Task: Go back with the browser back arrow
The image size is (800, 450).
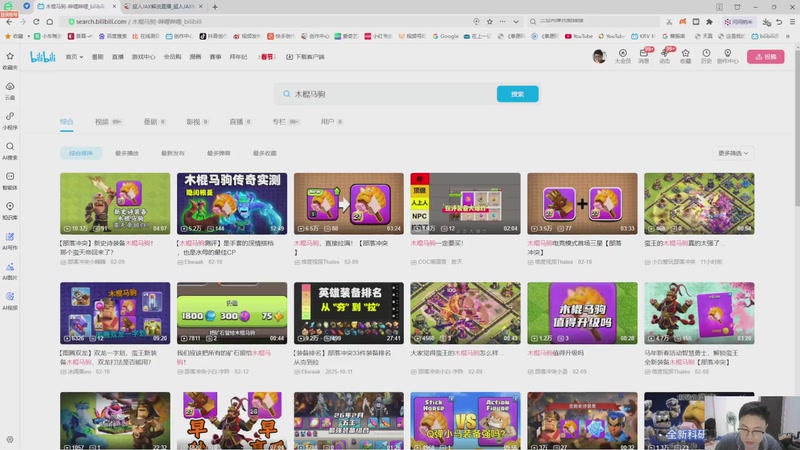Action: (x=9, y=21)
